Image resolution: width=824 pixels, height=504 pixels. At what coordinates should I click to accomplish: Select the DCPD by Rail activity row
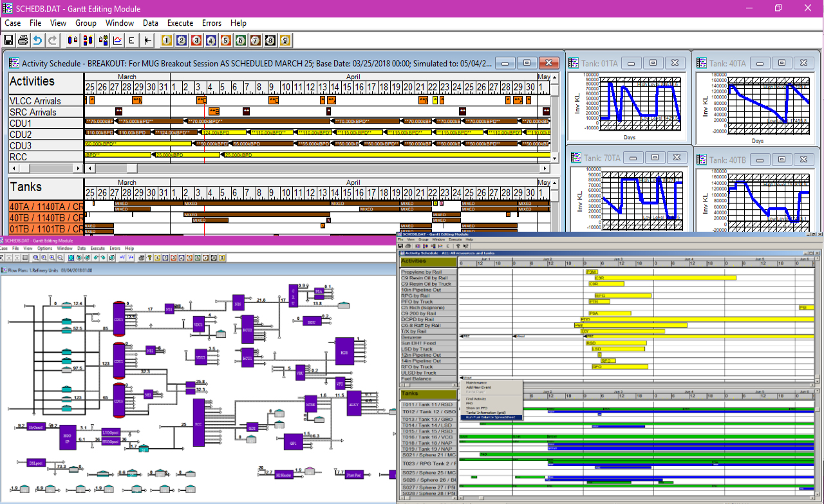pos(429,319)
